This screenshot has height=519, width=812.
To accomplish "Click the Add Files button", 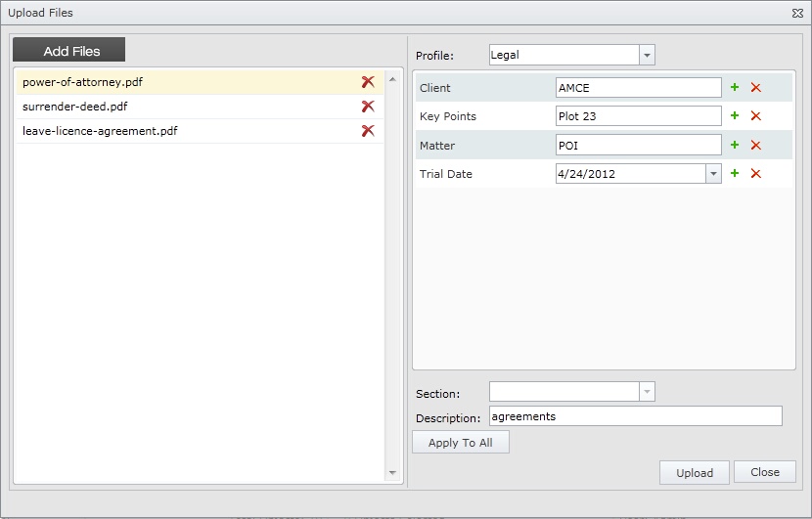I will [68, 50].
